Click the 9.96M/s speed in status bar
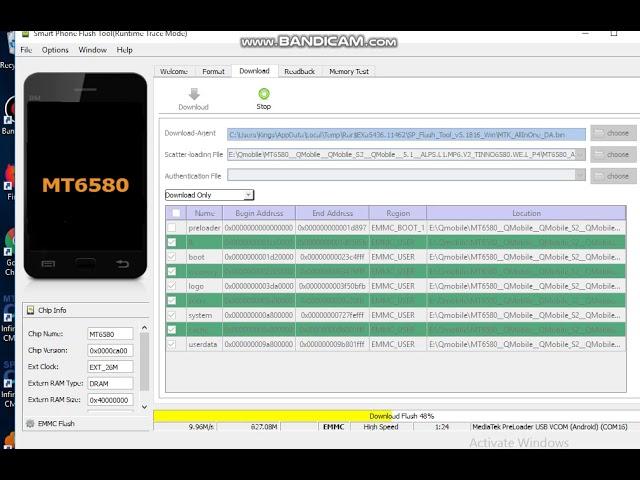The image size is (640, 480). click(x=201, y=427)
